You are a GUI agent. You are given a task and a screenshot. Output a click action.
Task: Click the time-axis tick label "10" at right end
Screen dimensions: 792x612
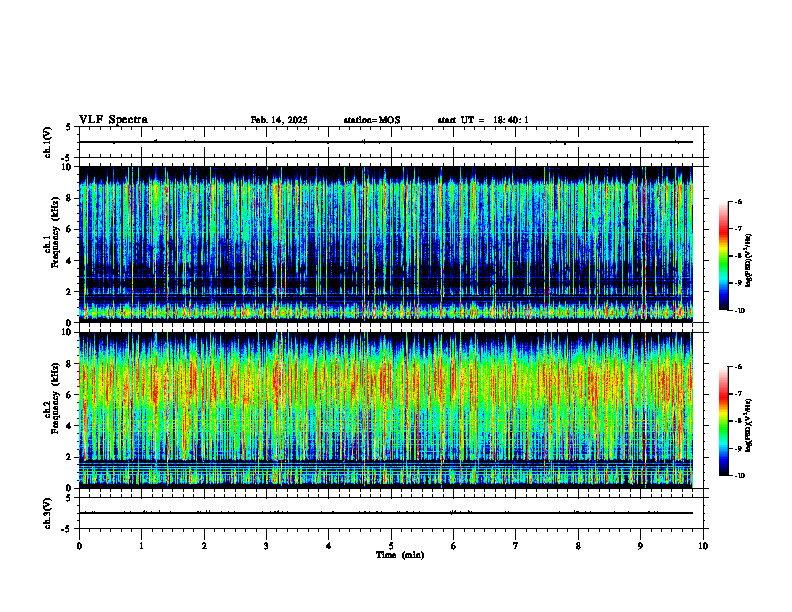click(x=703, y=546)
